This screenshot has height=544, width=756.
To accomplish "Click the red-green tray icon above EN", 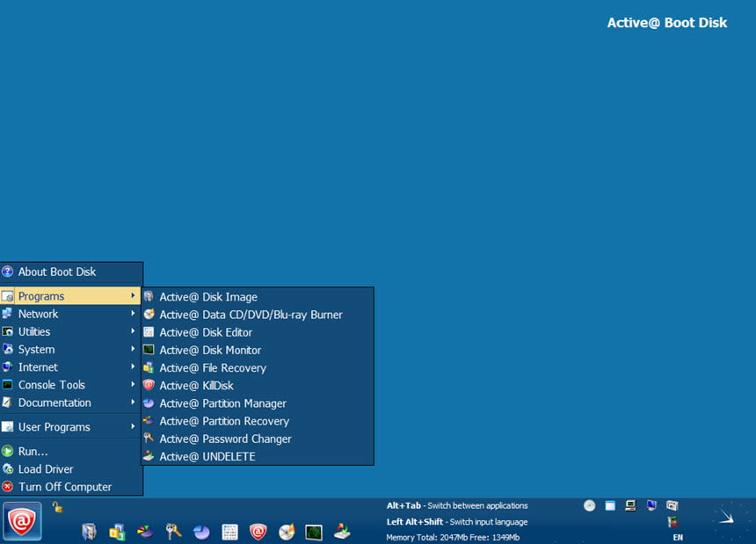I will 672,522.
